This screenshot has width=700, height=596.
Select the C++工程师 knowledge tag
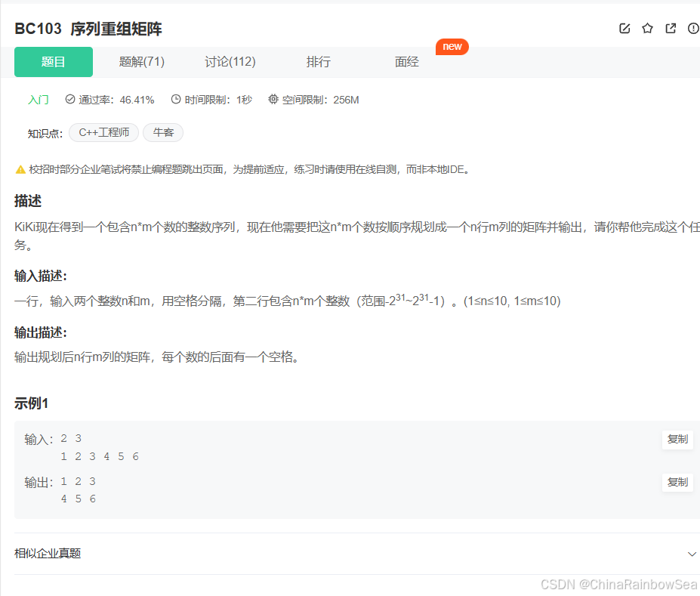point(103,132)
